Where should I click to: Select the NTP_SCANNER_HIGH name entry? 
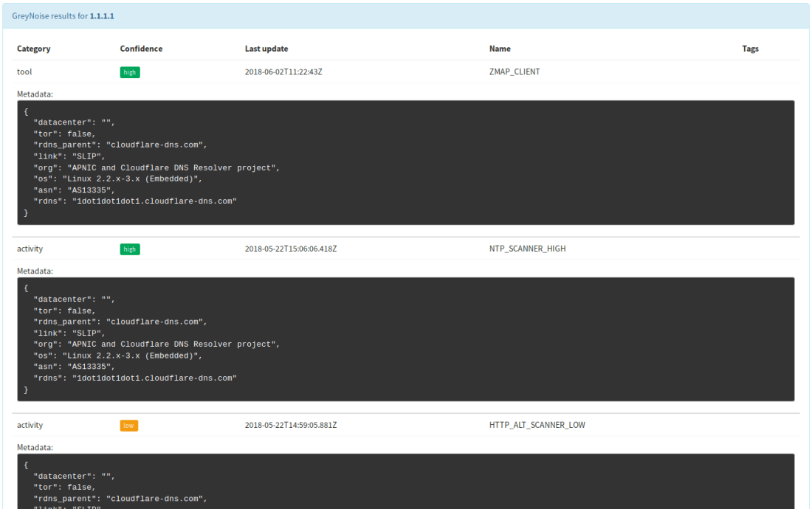click(x=527, y=249)
